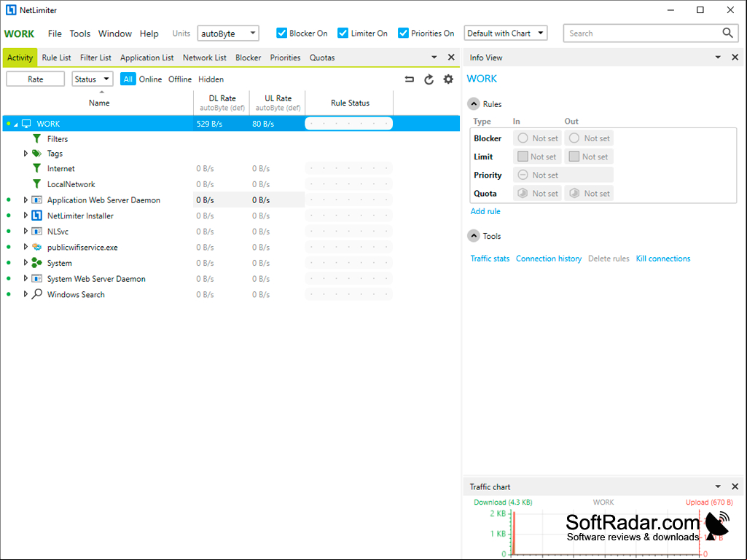
Task: Click the Windows Search magnifier icon
Action: point(36,293)
